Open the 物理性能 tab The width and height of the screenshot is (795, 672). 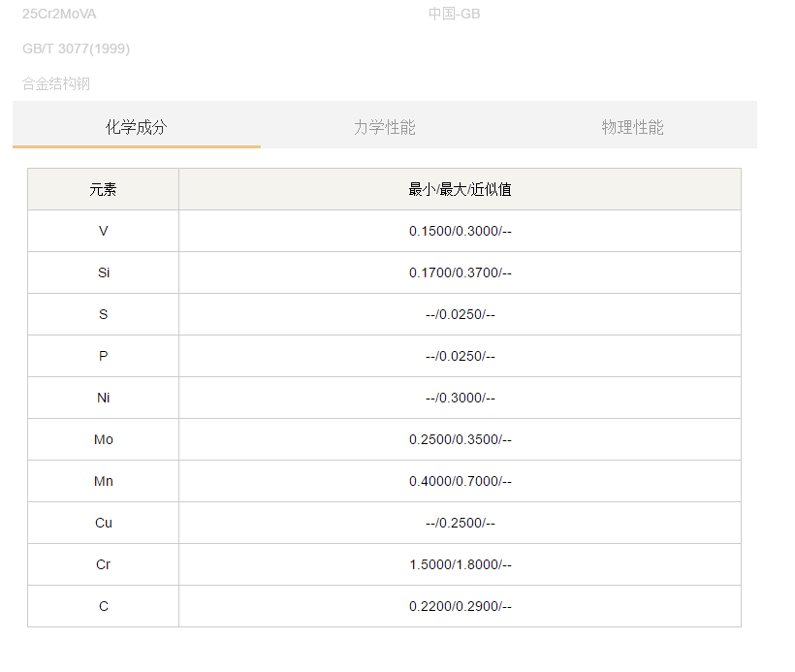(632, 127)
